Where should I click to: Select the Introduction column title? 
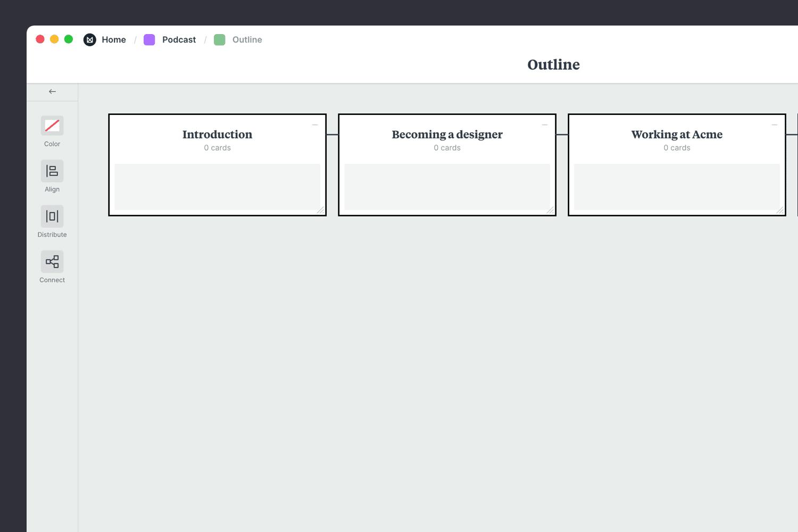pyautogui.click(x=217, y=135)
